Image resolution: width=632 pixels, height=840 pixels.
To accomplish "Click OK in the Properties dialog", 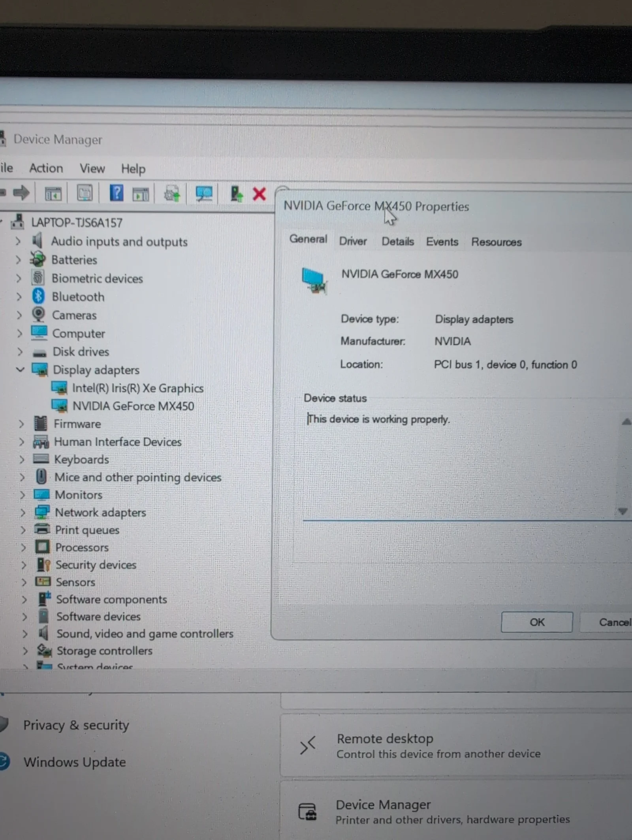I will (x=537, y=622).
